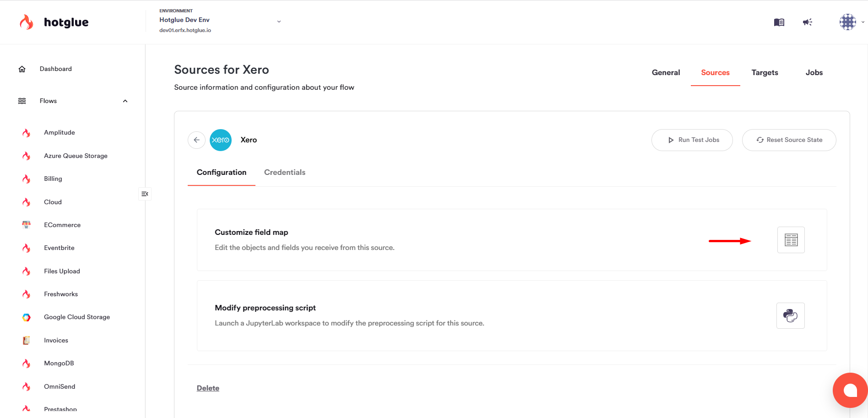Click the Billing flame icon
Image resolution: width=868 pixels, height=418 pixels.
(x=27, y=179)
